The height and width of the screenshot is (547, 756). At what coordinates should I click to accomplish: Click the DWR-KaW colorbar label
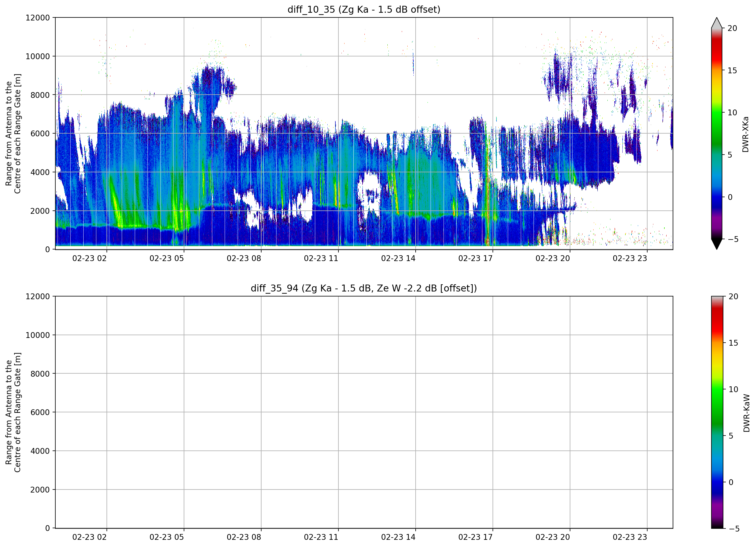coord(746,413)
